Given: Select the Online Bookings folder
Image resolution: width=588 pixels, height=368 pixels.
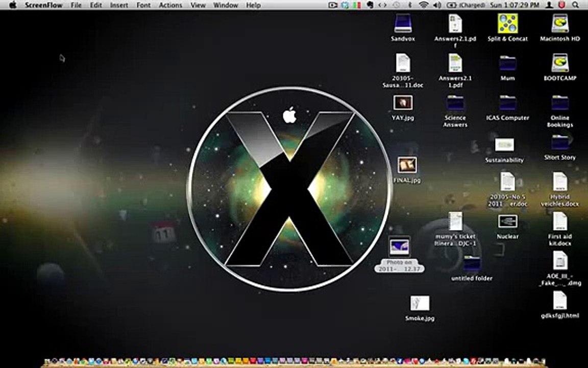Looking at the screenshot, I should pyautogui.click(x=560, y=103).
